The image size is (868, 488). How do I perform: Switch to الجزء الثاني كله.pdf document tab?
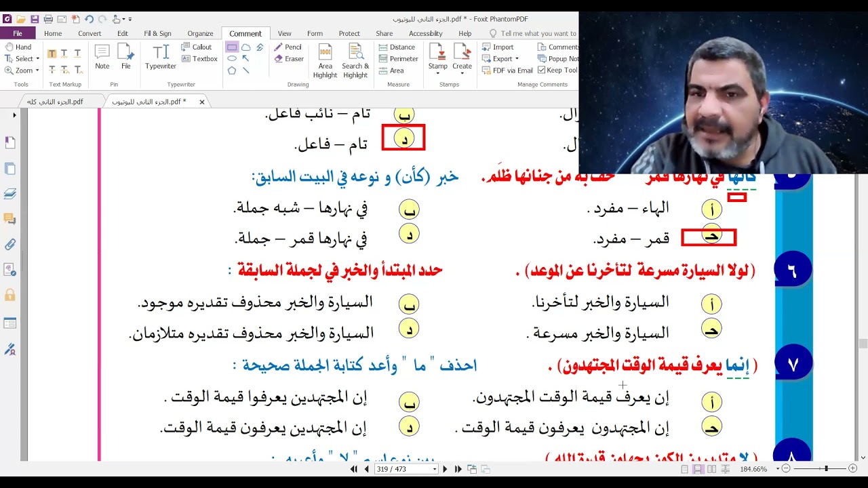pyautogui.click(x=56, y=102)
